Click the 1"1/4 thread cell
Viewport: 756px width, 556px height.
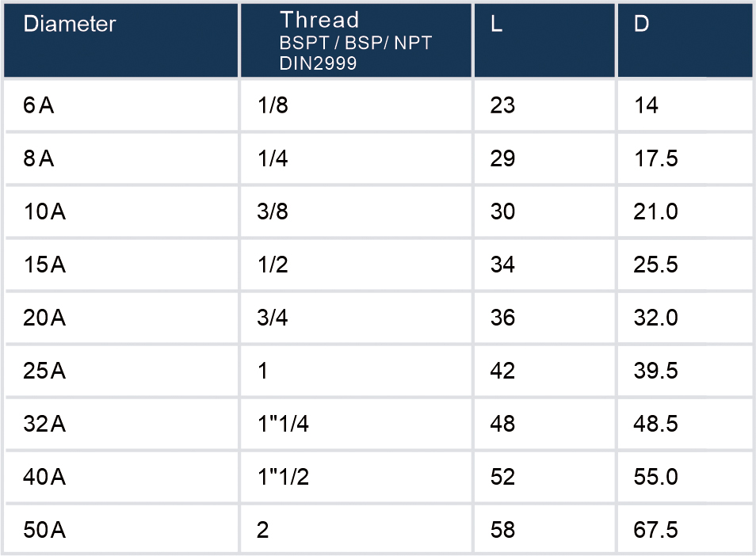(x=283, y=424)
